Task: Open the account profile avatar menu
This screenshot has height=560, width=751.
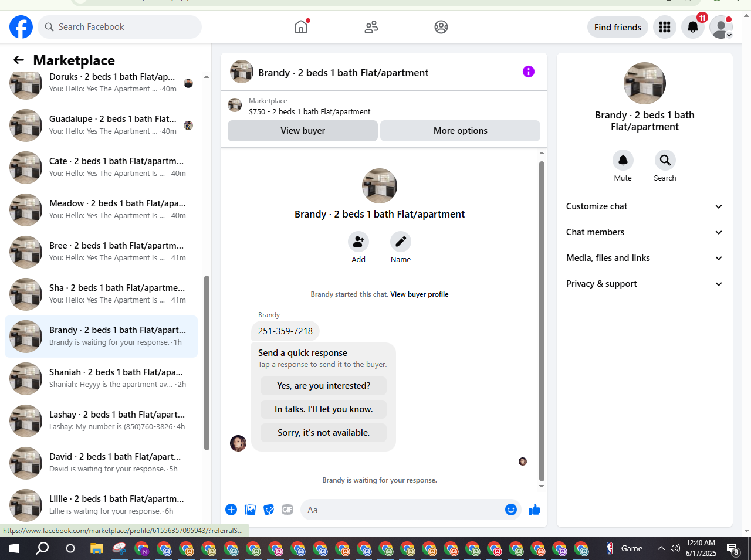Action: point(721,27)
